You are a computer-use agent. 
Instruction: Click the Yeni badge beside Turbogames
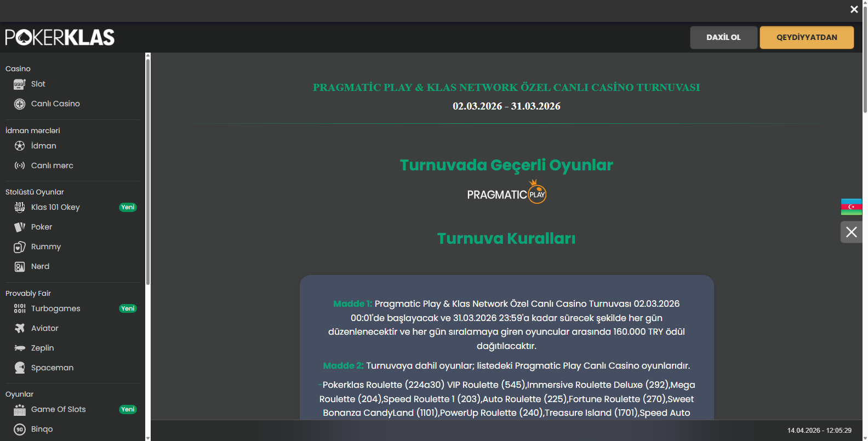point(128,308)
